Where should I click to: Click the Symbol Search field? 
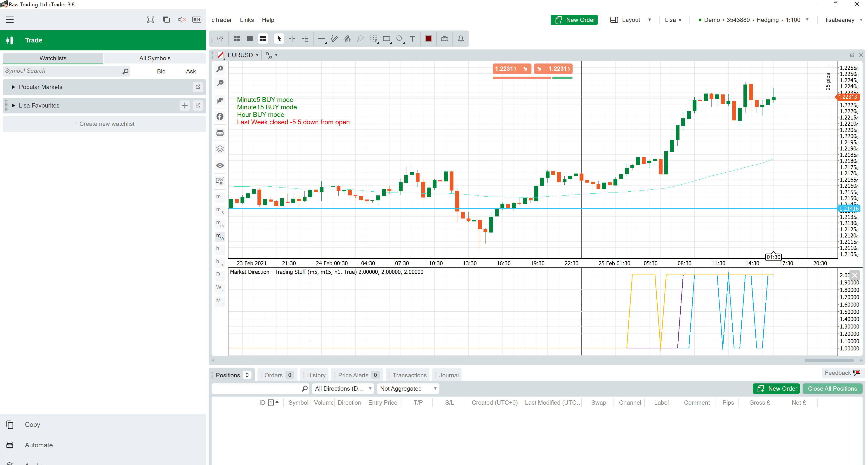pos(66,71)
